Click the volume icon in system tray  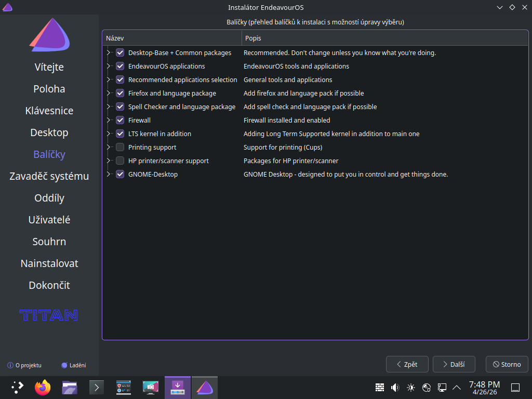[395, 387]
